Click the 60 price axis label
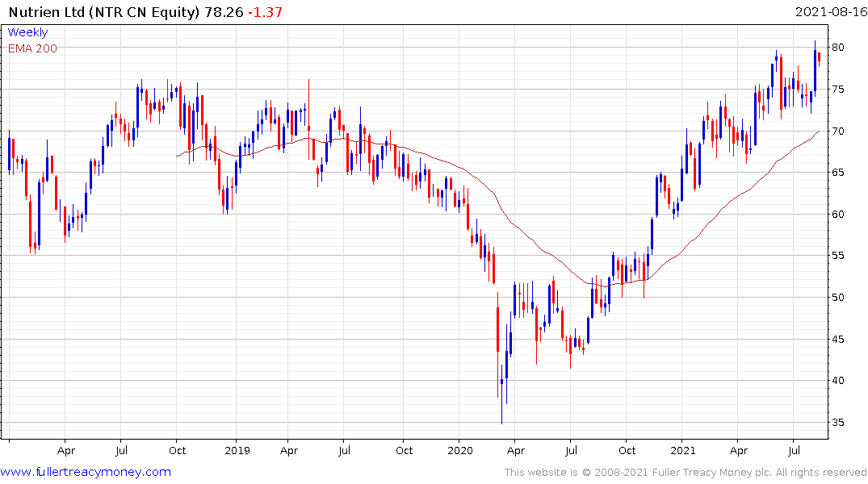868x484 pixels. point(838,214)
